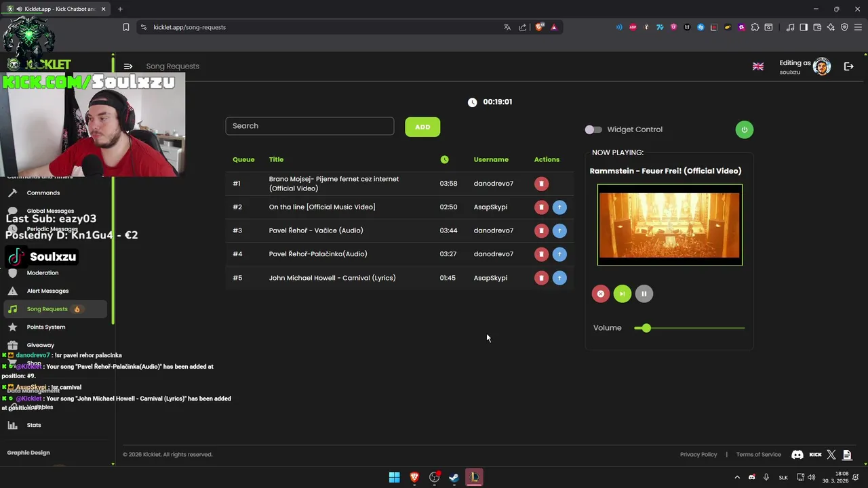This screenshot has width=868, height=488.
Task: Open a new browser tab with plus button
Action: 120,9
